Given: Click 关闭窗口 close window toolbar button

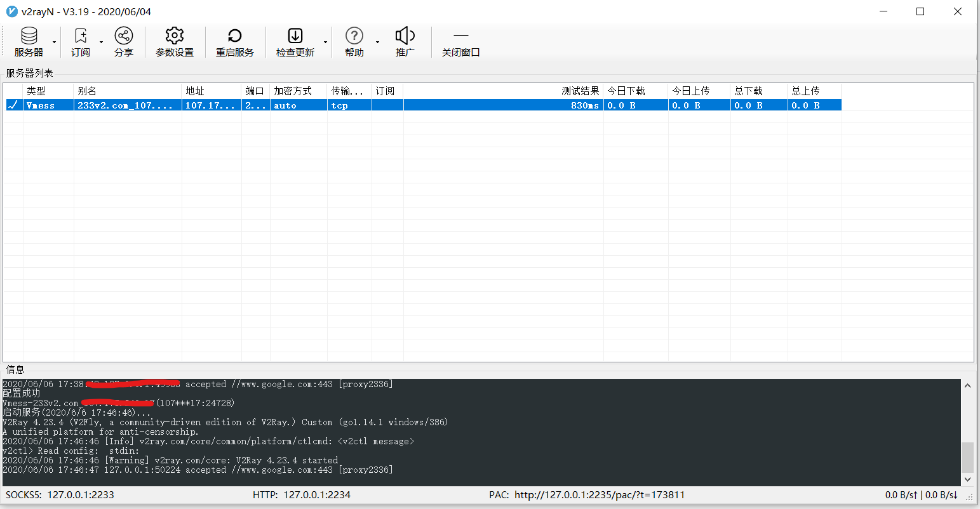Looking at the screenshot, I should pyautogui.click(x=461, y=43).
